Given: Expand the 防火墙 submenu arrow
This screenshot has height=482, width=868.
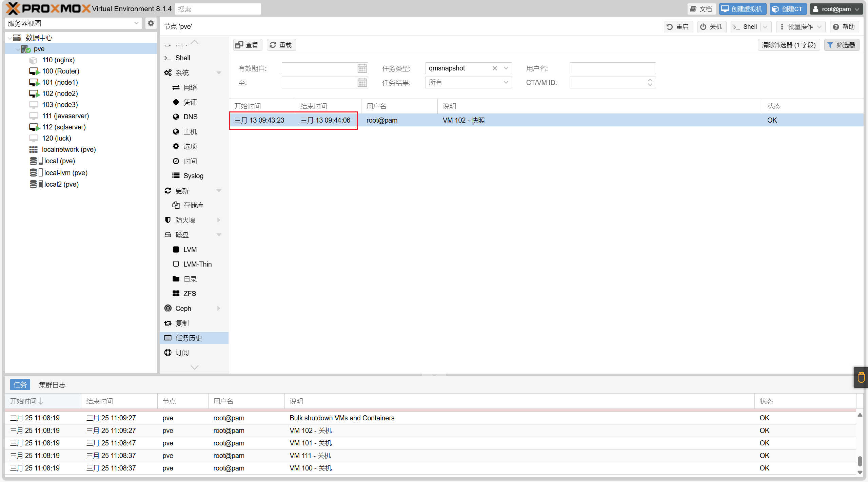Looking at the screenshot, I should [x=219, y=220].
